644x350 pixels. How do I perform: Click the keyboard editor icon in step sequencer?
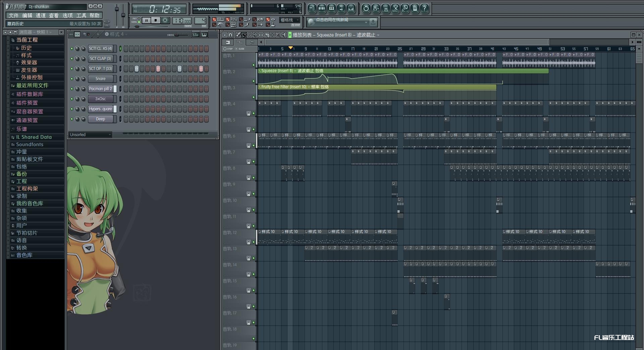(204, 34)
